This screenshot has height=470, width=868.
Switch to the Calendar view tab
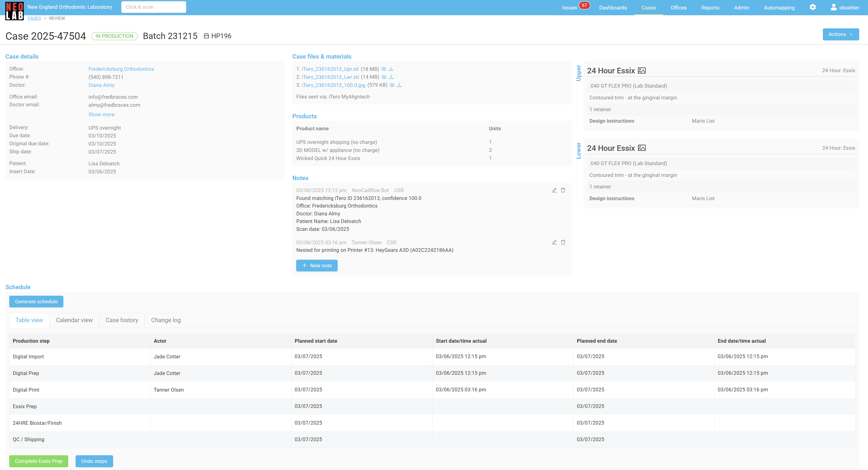click(74, 320)
